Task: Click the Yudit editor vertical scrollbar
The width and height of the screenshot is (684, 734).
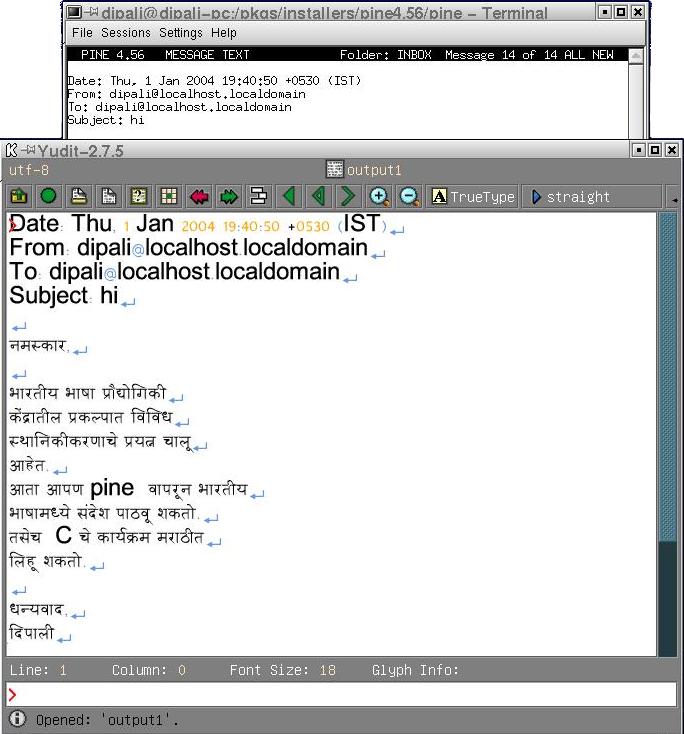Action: click(x=667, y=434)
